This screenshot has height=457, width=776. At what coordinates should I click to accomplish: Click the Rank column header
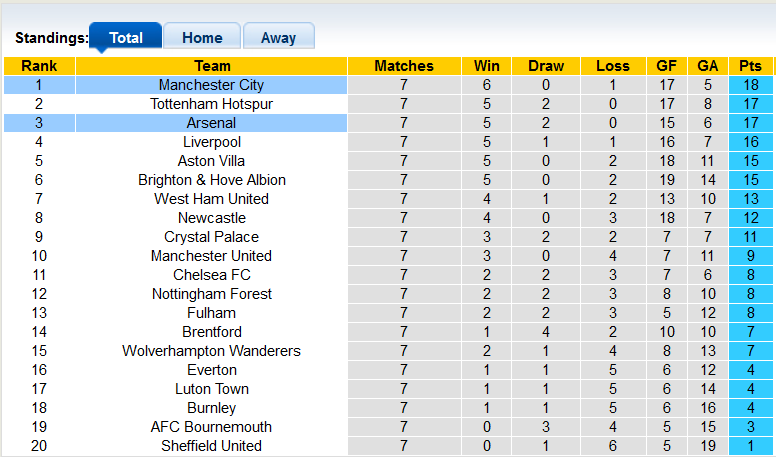click(38, 66)
